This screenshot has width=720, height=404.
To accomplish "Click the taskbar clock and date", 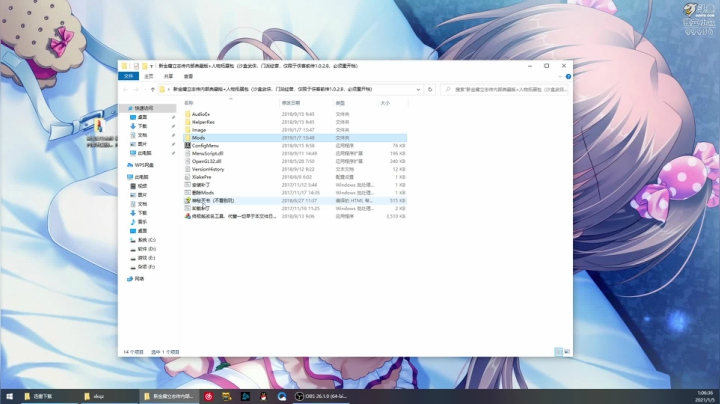I will point(705,397).
